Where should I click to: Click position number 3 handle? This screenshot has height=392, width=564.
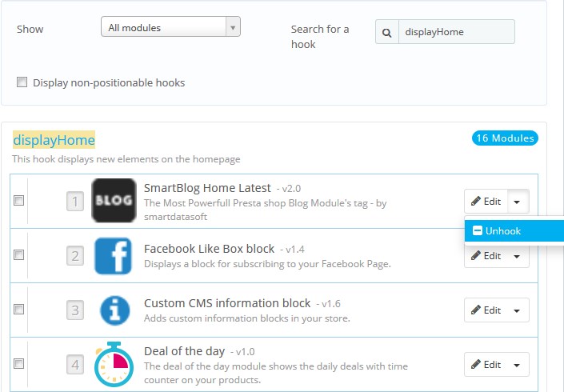coord(75,310)
